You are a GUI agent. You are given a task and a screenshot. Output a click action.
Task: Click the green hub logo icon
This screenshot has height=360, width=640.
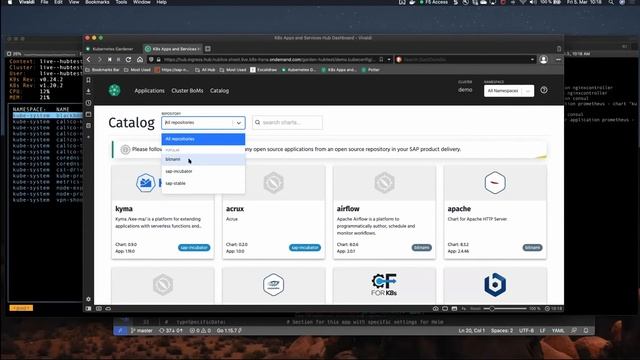(x=114, y=90)
